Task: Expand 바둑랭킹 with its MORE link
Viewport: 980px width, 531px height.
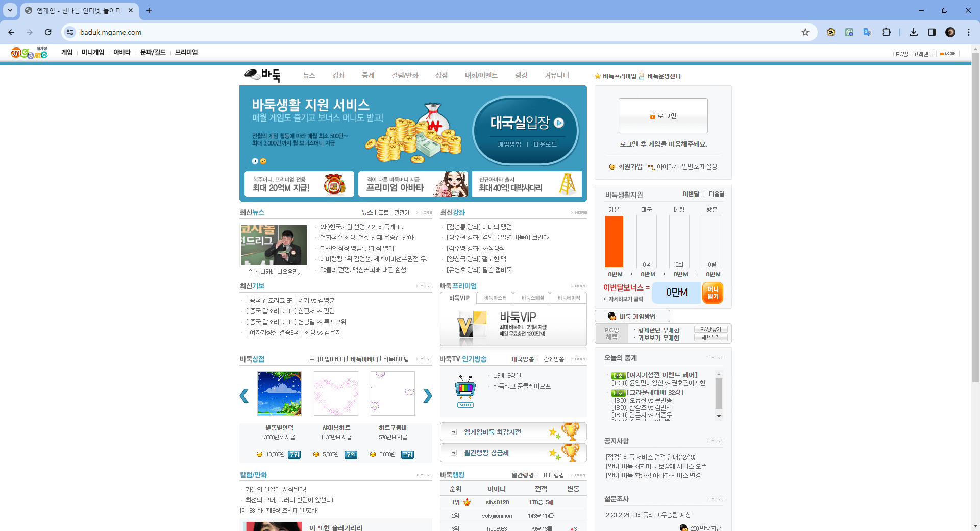Action: pos(579,475)
